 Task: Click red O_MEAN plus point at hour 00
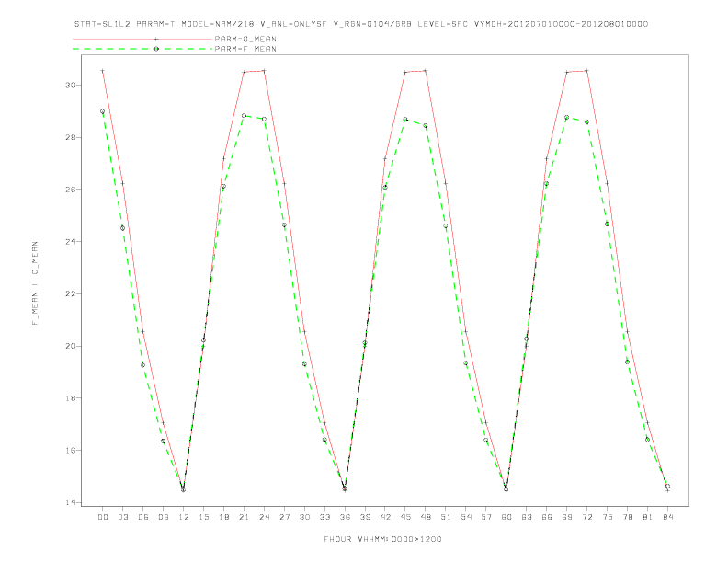[103, 71]
